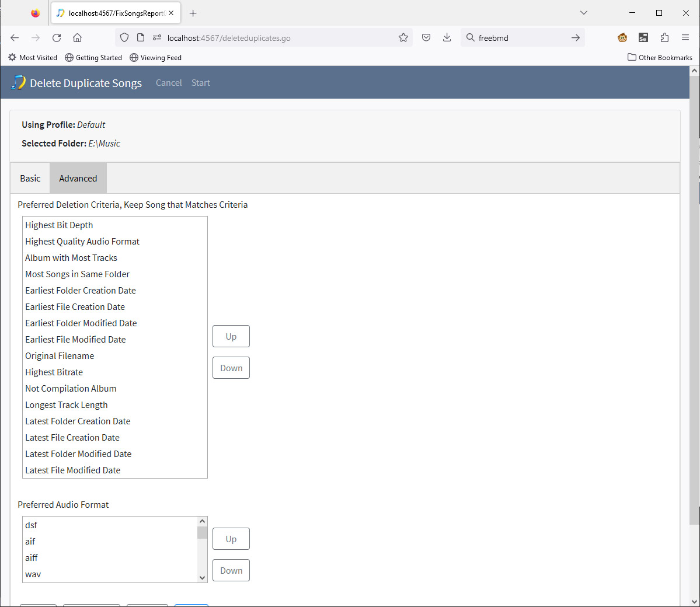Open Other Bookmarks folder
The width and height of the screenshot is (700, 607).
tap(660, 58)
